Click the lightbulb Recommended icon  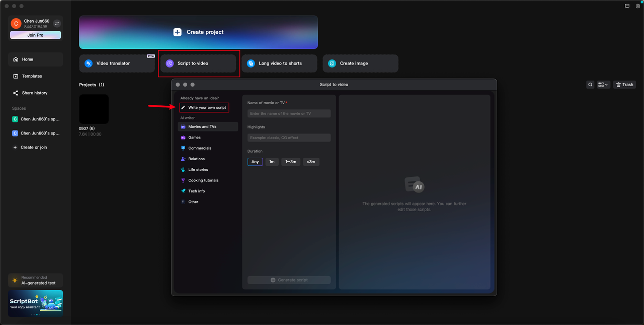16,280
